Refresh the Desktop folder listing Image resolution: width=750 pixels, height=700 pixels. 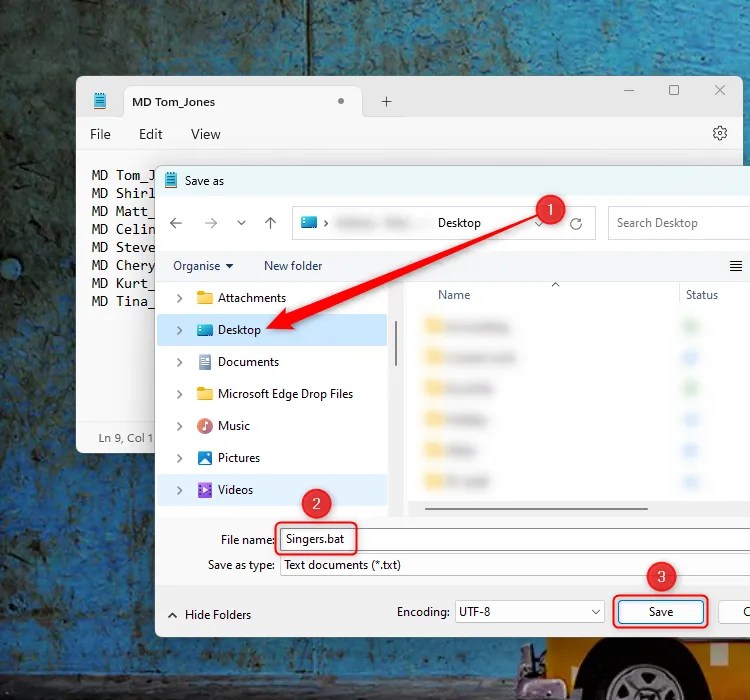[x=576, y=223]
